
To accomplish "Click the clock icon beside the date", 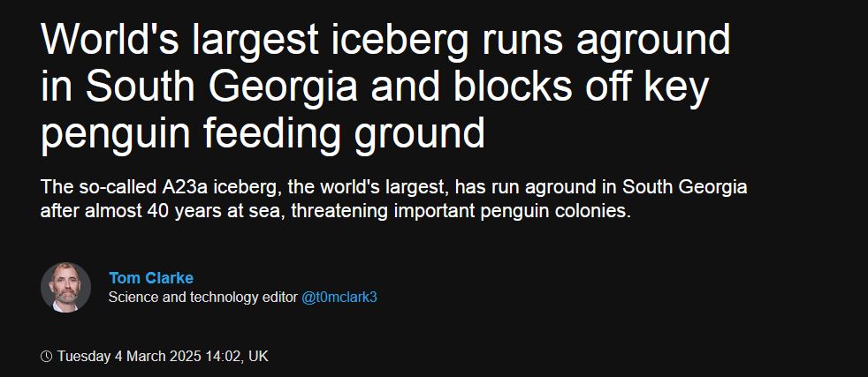I will click(x=47, y=357).
